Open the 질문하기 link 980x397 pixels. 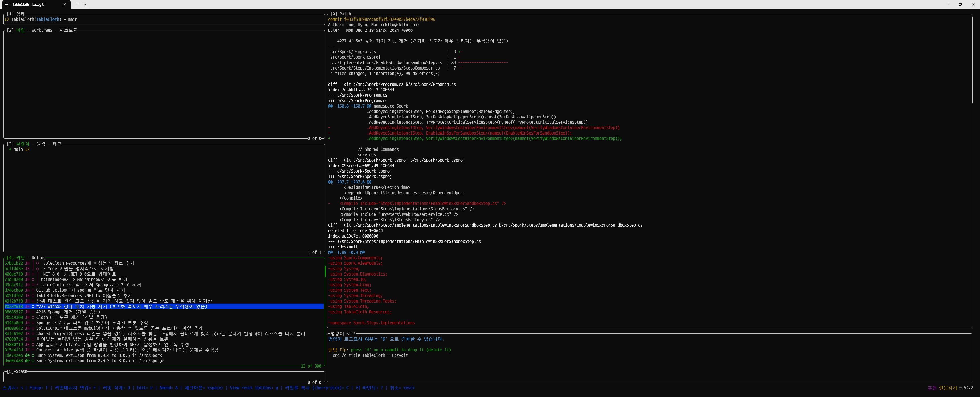coord(948,388)
